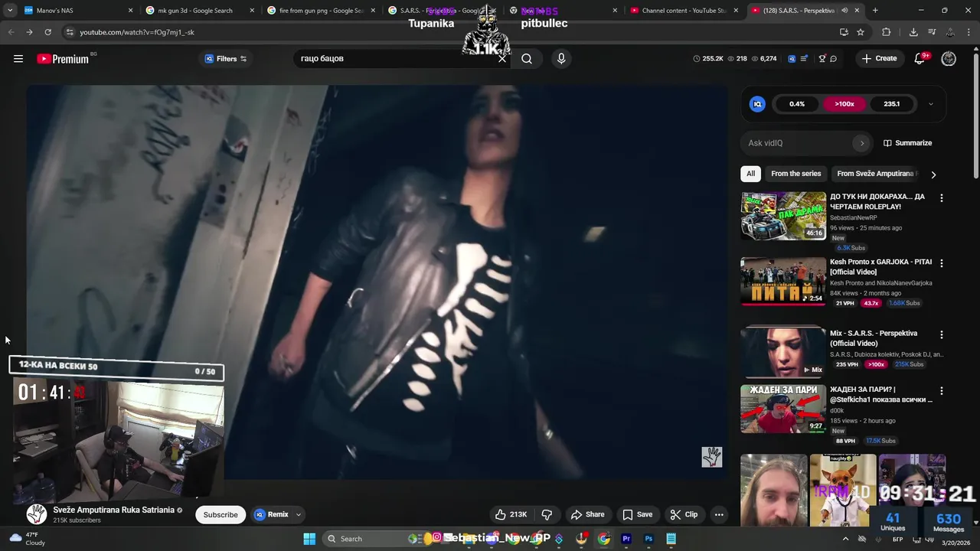
Task: Open the ДО ТУК НИ ДОКАРАХА video thumbnail
Action: click(x=783, y=216)
